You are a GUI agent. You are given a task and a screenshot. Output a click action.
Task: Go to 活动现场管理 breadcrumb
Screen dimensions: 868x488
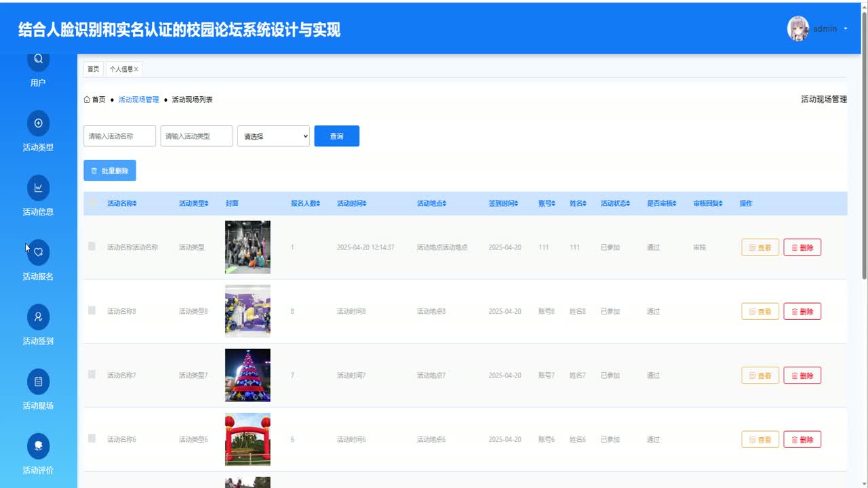click(x=138, y=100)
